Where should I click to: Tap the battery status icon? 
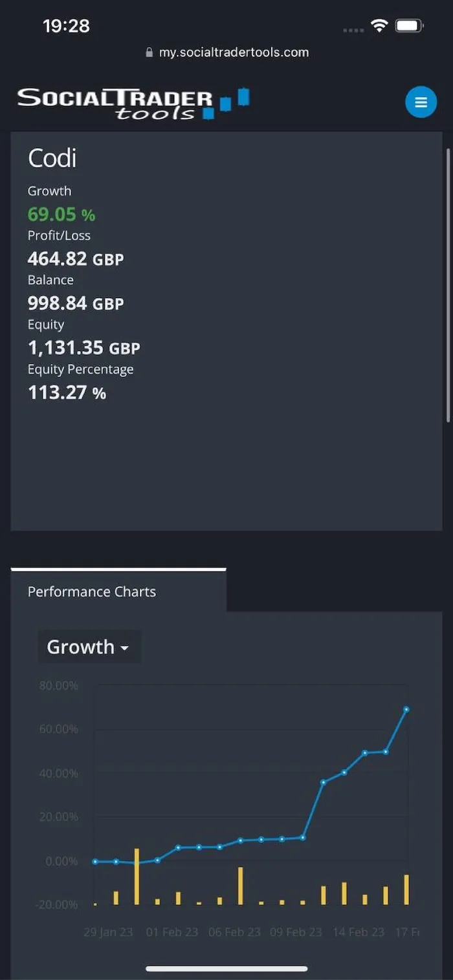click(x=409, y=26)
